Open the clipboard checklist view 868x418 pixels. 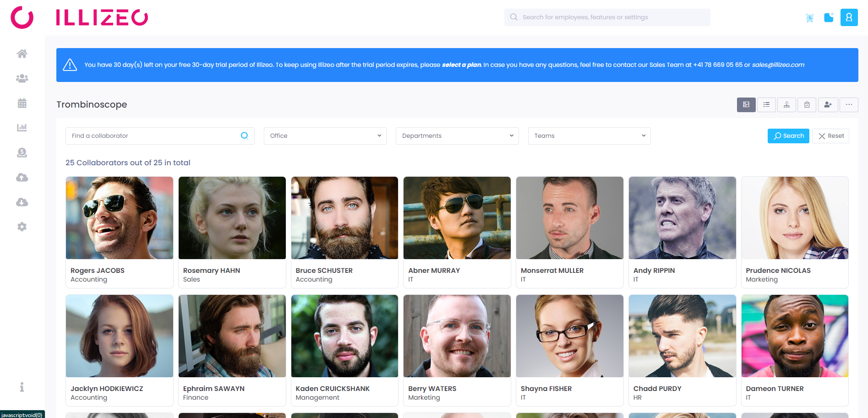pos(807,105)
